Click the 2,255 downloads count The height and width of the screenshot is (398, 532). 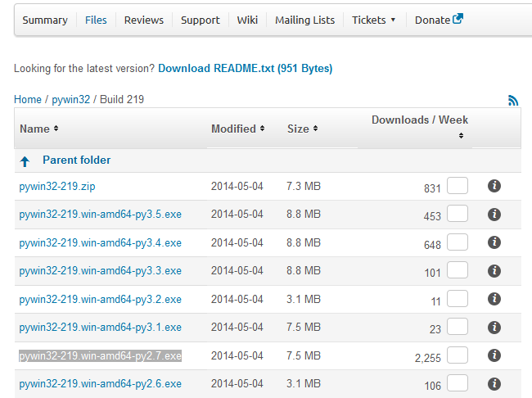click(427, 358)
